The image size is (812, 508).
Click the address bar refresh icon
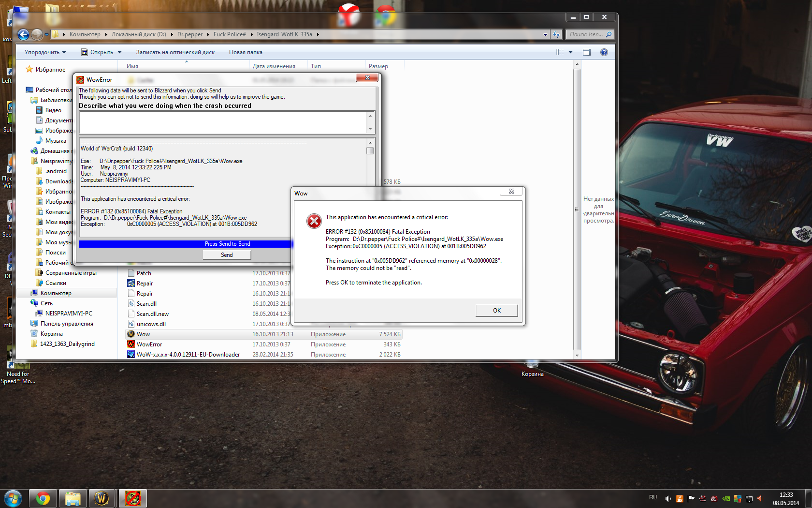[556, 34]
